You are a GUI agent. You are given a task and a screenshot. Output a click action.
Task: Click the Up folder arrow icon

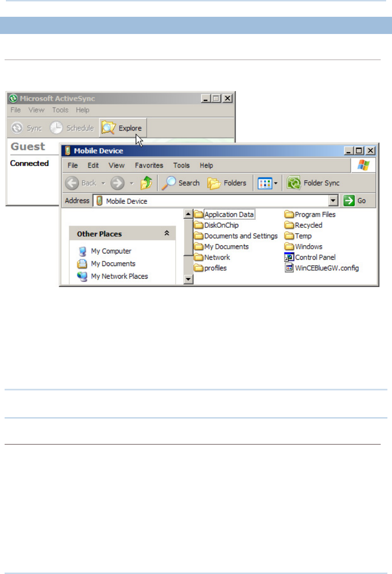tap(146, 183)
